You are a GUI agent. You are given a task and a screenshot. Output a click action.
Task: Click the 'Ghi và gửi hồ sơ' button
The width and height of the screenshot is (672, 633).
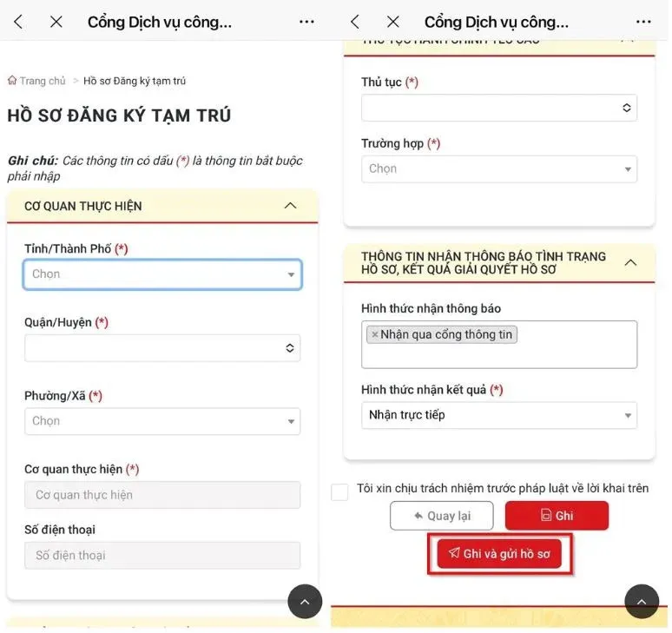point(499,554)
